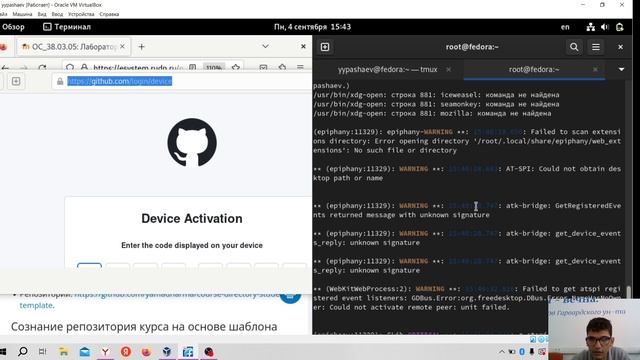Screen dimensions: 640x360
Task: Click the 110% zoom level badge in Firefox
Action: tap(214, 67)
